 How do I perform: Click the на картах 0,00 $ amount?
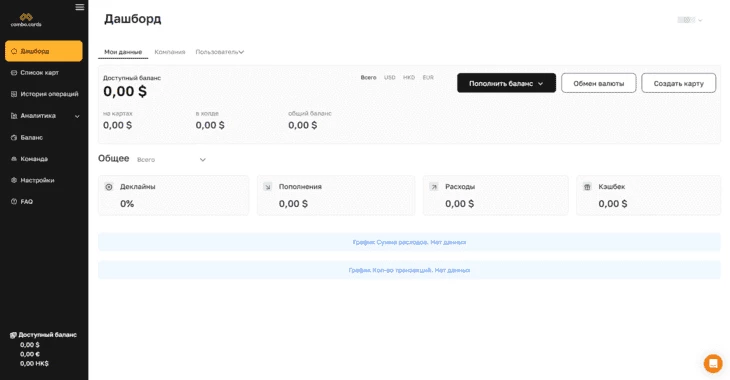pyautogui.click(x=117, y=125)
